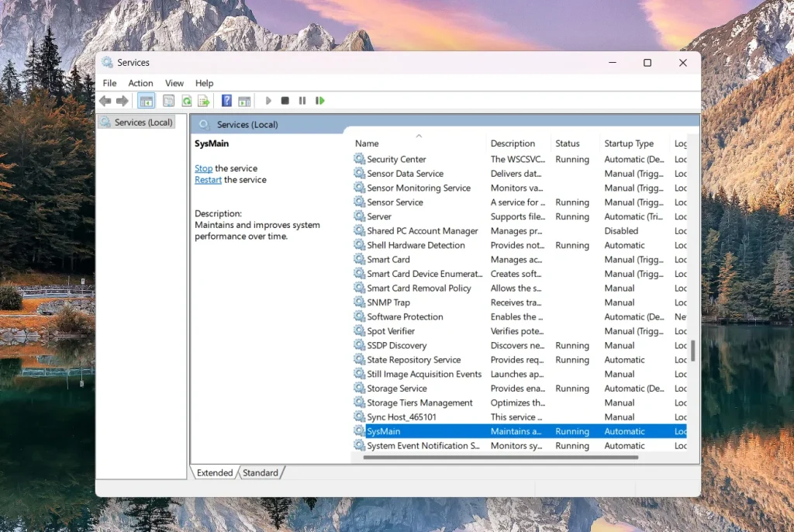This screenshot has width=794, height=532.
Task: Toggle the Show/Hide Action Pane icon
Action: 244,101
